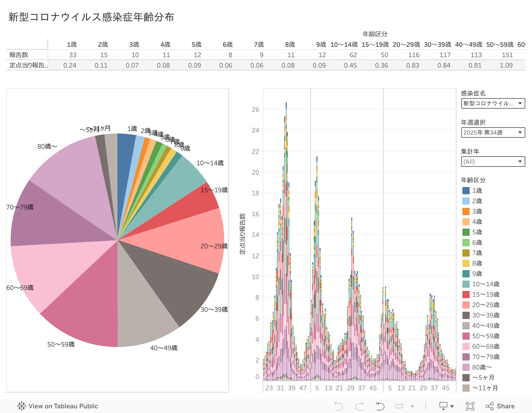Open the 年週選択 2025年 第34週 dropdown

(493, 132)
